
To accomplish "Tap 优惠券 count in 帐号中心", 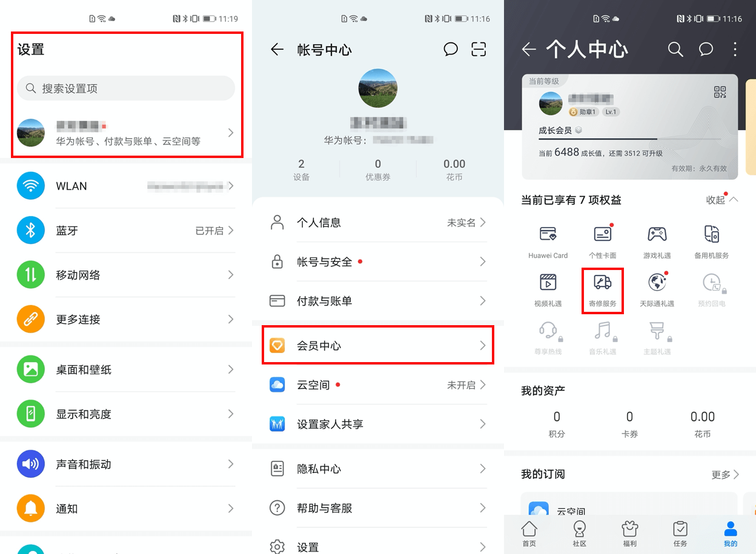I will pyautogui.click(x=378, y=170).
